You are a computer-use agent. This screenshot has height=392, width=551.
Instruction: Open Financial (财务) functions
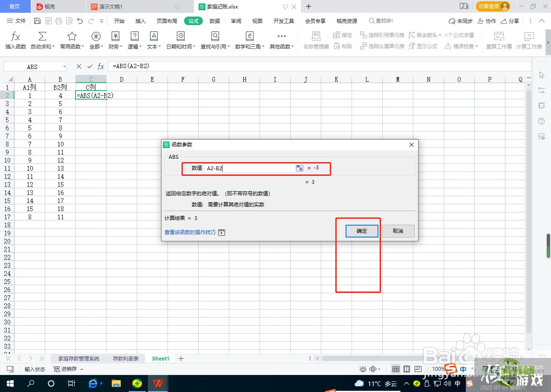tap(115, 40)
